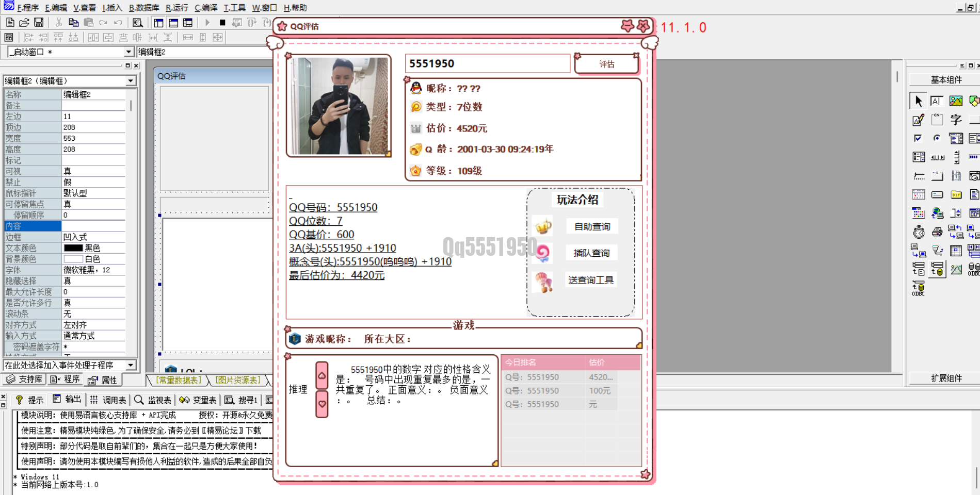
Task: Click the 内容 property row
Action: (x=65, y=226)
